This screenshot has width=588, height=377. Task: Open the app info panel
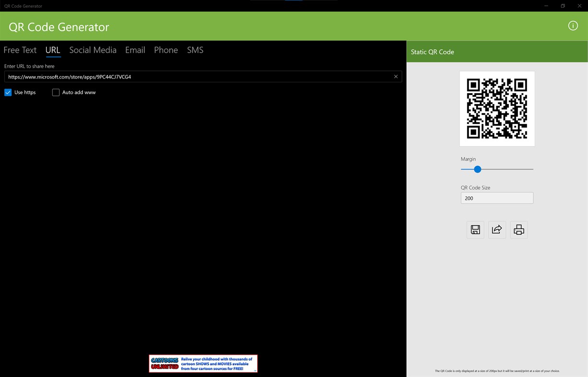coord(573,26)
